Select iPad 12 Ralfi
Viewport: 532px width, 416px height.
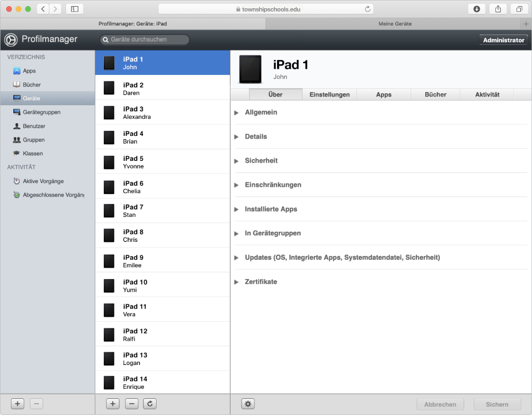click(163, 334)
